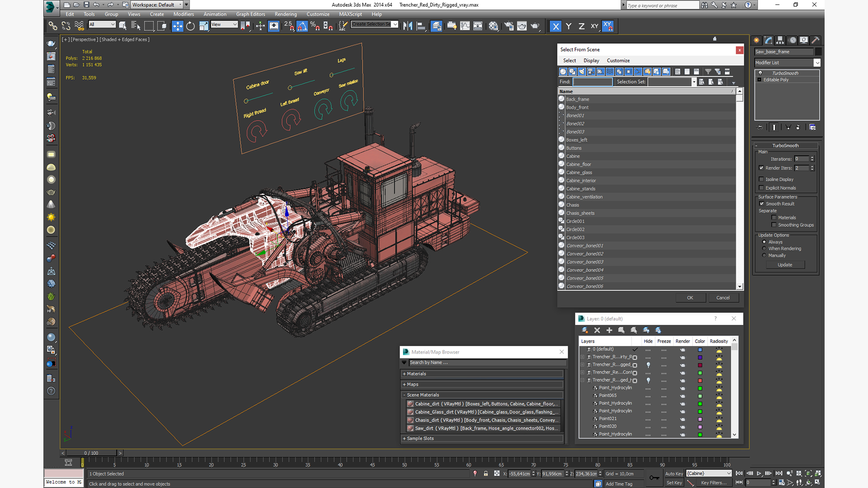
Task: Select When Rendering update option
Action: point(764,249)
